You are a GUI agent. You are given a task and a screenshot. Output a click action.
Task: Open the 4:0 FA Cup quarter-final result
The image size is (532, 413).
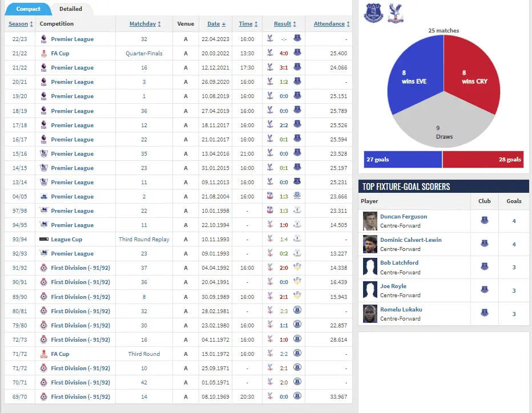(x=284, y=54)
